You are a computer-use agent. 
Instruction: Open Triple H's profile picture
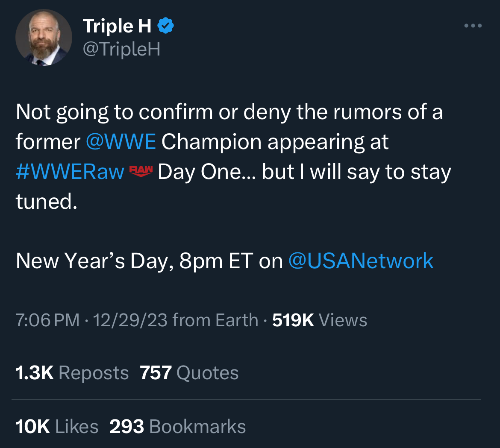pyautogui.click(x=44, y=38)
